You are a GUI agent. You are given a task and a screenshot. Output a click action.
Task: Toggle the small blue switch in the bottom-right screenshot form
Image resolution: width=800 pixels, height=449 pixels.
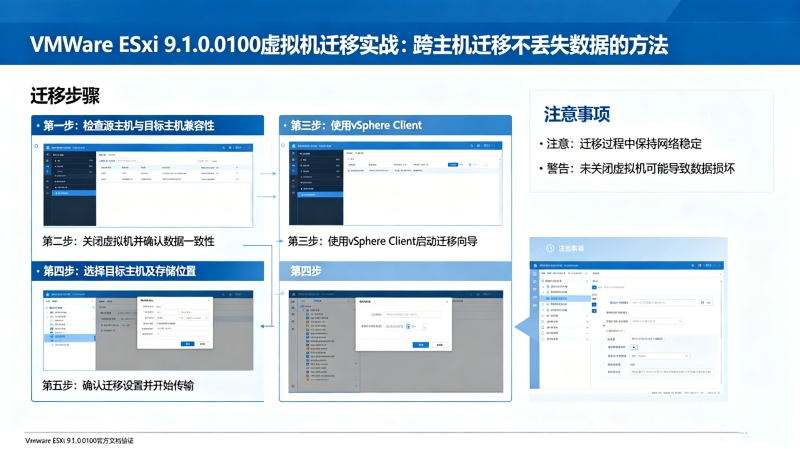(634, 347)
